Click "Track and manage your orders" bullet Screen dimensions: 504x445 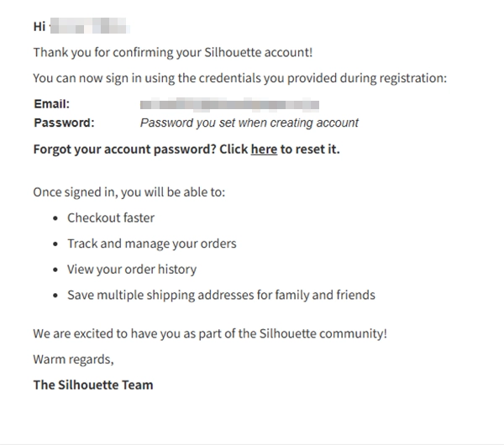click(x=151, y=243)
